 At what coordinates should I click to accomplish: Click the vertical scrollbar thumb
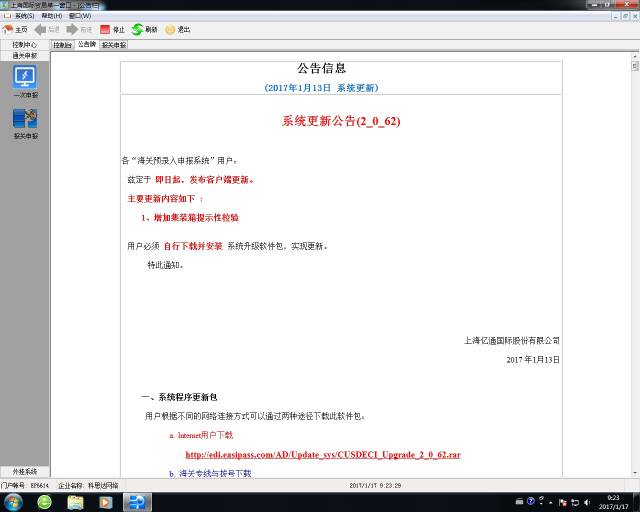pyautogui.click(x=635, y=66)
